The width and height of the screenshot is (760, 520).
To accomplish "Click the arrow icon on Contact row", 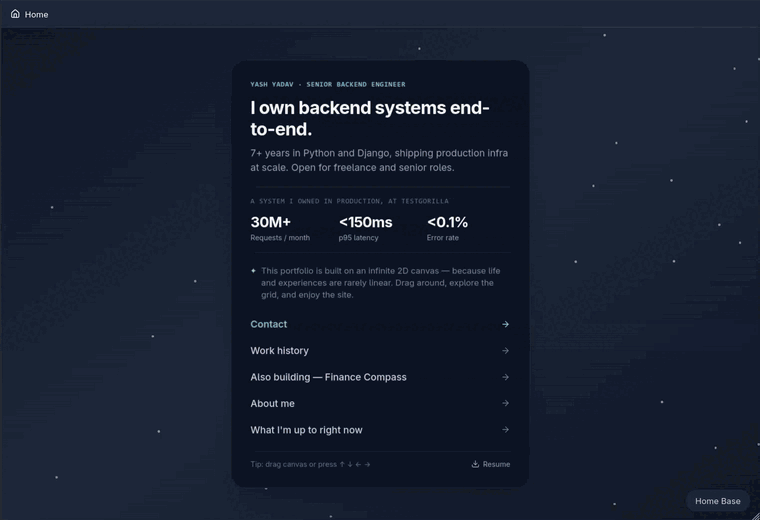I will click(505, 324).
